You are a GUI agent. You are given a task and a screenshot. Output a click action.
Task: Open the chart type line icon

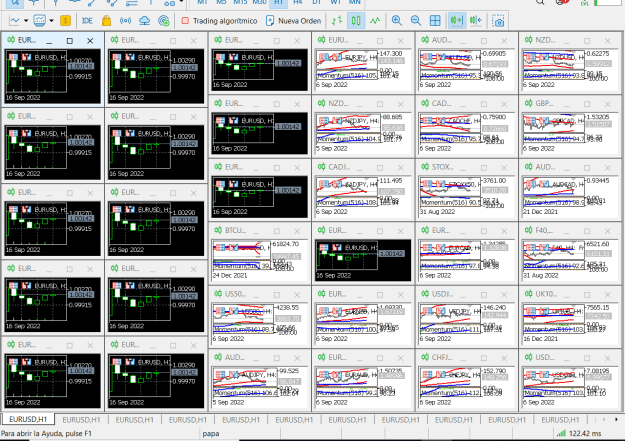(x=15, y=21)
